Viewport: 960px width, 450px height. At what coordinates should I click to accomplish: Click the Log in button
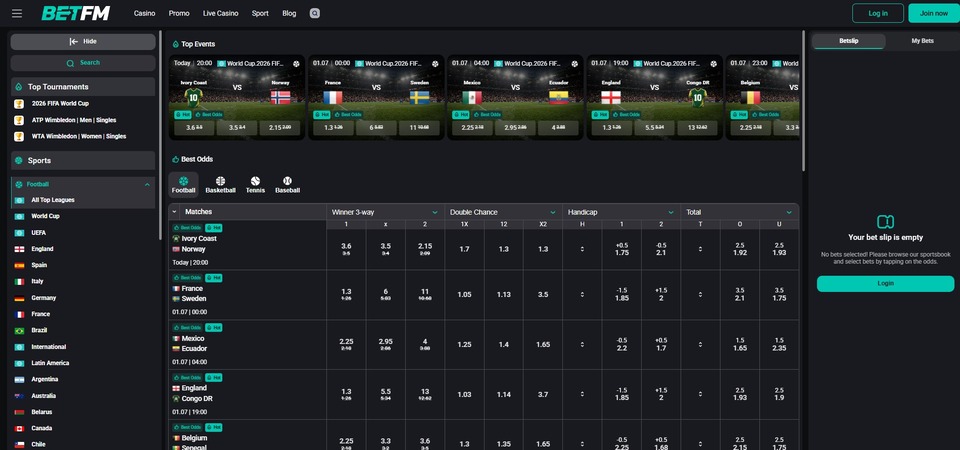pyautogui.click(x=877, y=13)
